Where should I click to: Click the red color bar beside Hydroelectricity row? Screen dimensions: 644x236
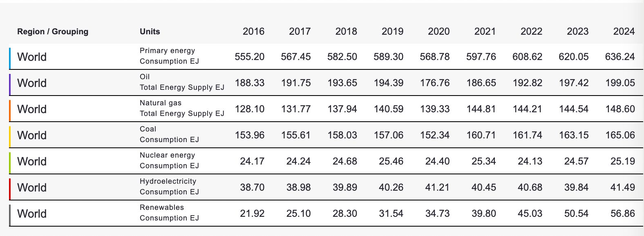pyautogui.click(x=10, y=187)
